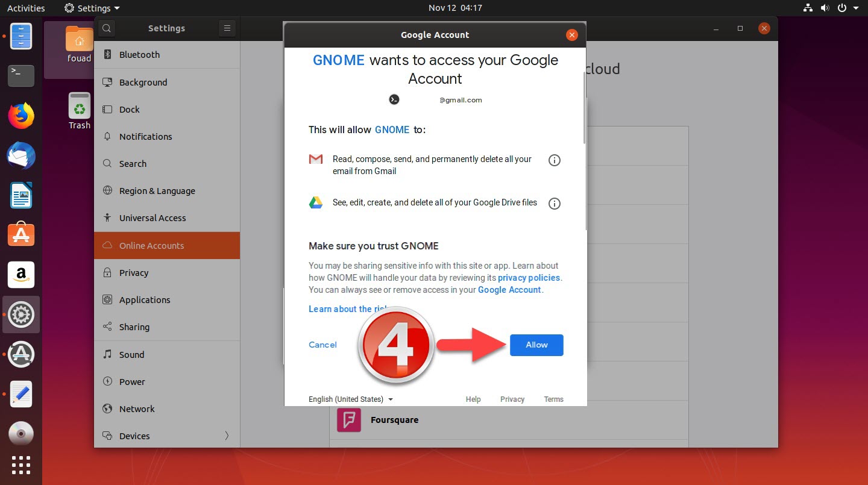Select Online Accounts in sidebar
The image size is (868, 485).
pos(167,245)
